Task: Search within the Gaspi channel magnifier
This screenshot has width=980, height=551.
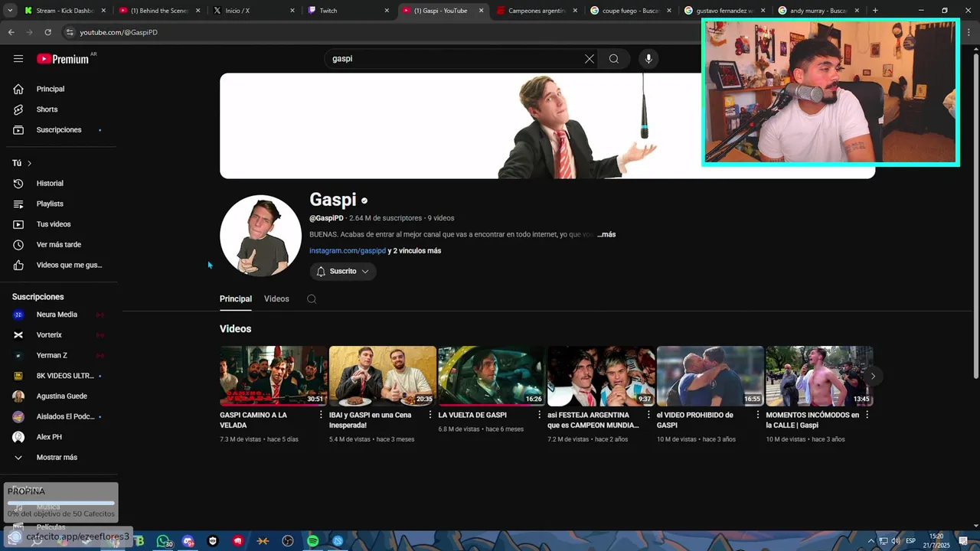Action: 312,299
